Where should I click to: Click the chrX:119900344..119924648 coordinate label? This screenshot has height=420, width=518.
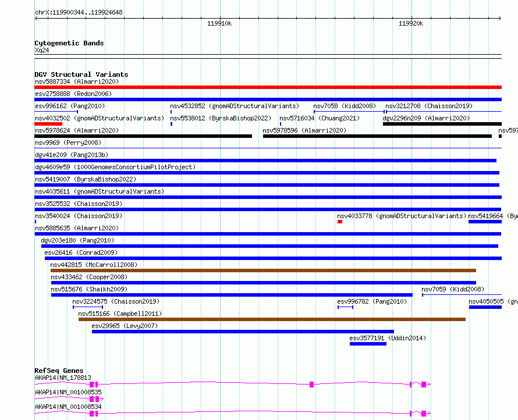pyautogui.click(x=79, y=12)
